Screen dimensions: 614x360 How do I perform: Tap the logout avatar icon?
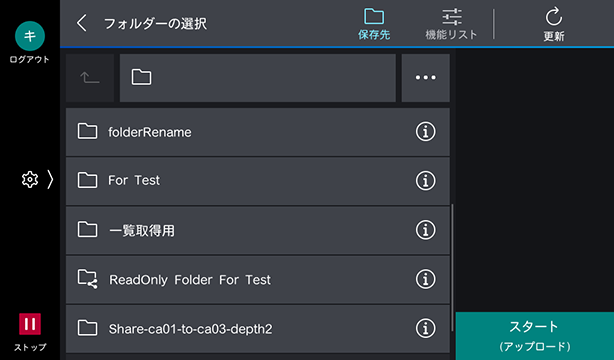pos(30,36)
